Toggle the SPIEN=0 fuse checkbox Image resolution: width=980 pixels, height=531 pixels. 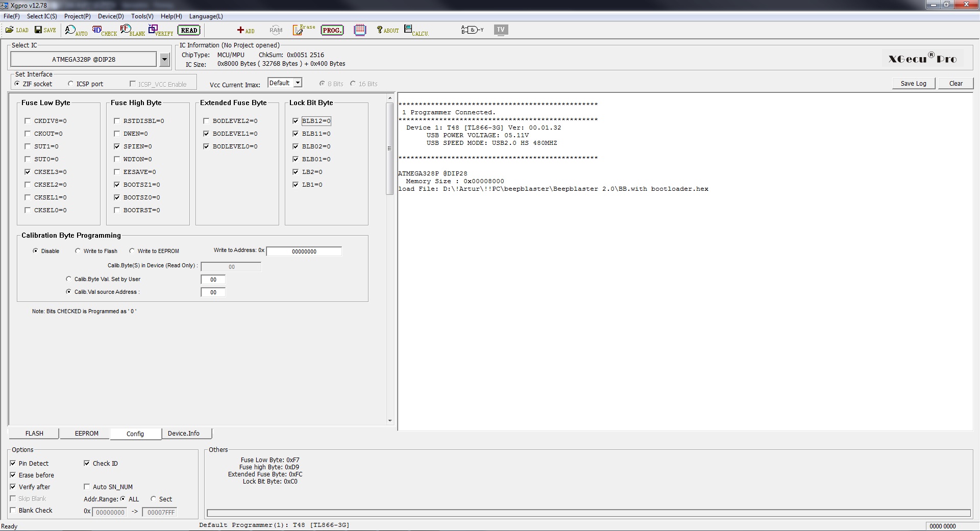(117, 146)
